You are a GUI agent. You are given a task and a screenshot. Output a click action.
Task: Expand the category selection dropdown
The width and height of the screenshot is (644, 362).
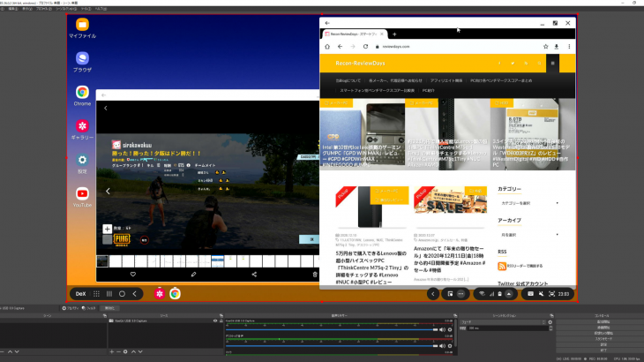(528, 203)
